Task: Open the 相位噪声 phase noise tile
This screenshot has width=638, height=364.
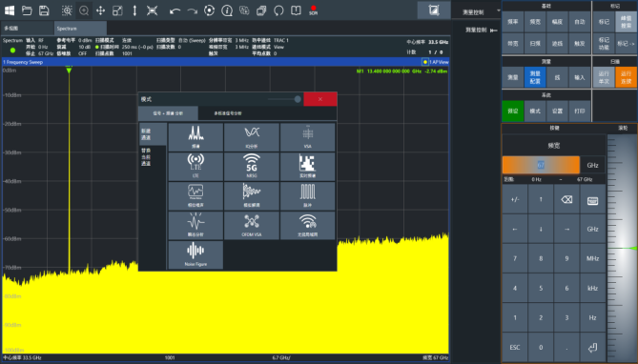Action: click(196, 196)
